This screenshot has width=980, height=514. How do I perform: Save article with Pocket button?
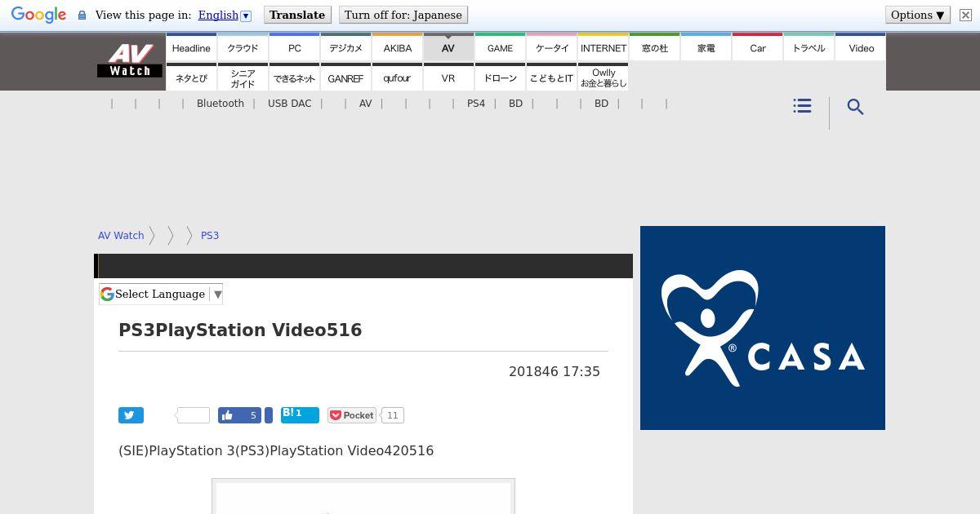[352, 415]
